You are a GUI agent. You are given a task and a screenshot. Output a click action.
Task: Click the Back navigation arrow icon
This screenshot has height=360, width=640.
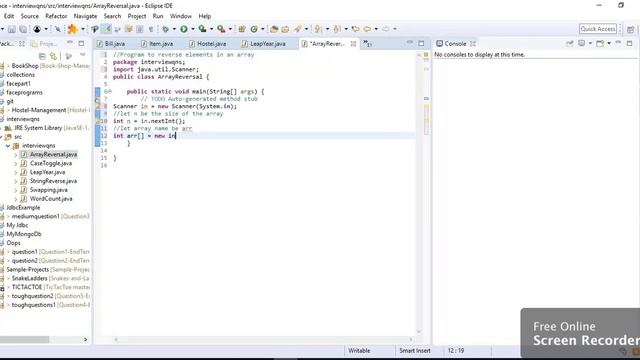(367, 29)
